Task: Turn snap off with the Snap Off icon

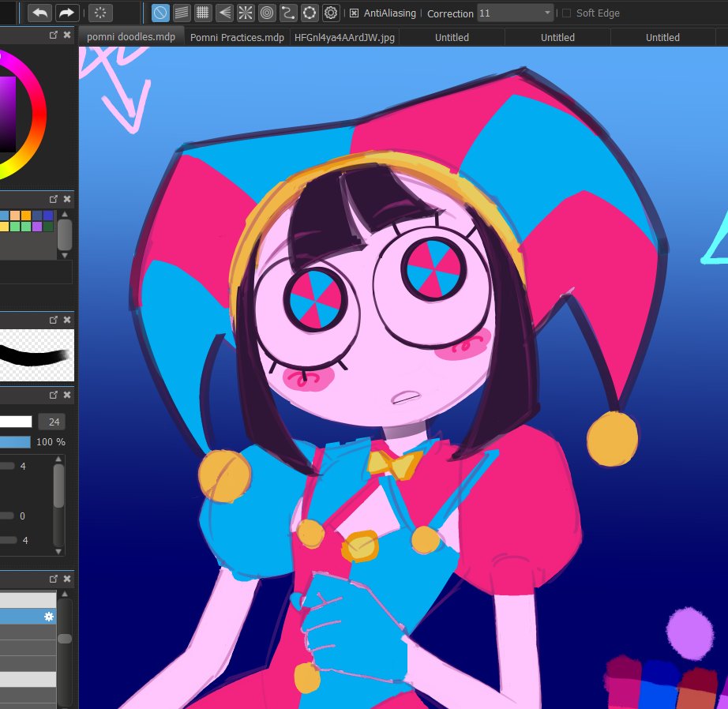Action: [x=160, y=13]
